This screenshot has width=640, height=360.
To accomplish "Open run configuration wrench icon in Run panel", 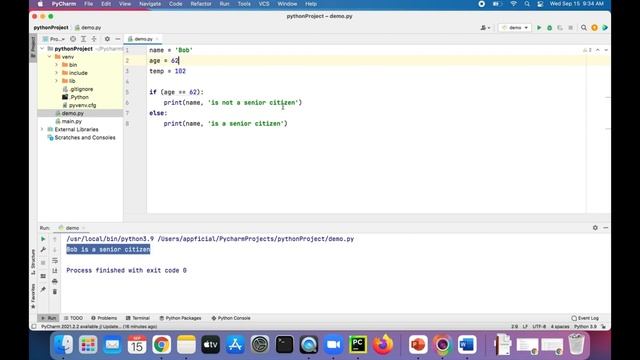I will point(43,249).
